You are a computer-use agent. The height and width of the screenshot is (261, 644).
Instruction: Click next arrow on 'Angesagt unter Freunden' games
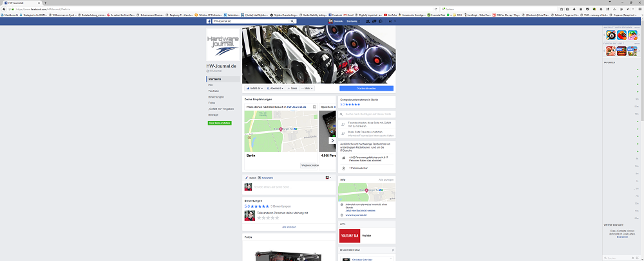[639, 35]
